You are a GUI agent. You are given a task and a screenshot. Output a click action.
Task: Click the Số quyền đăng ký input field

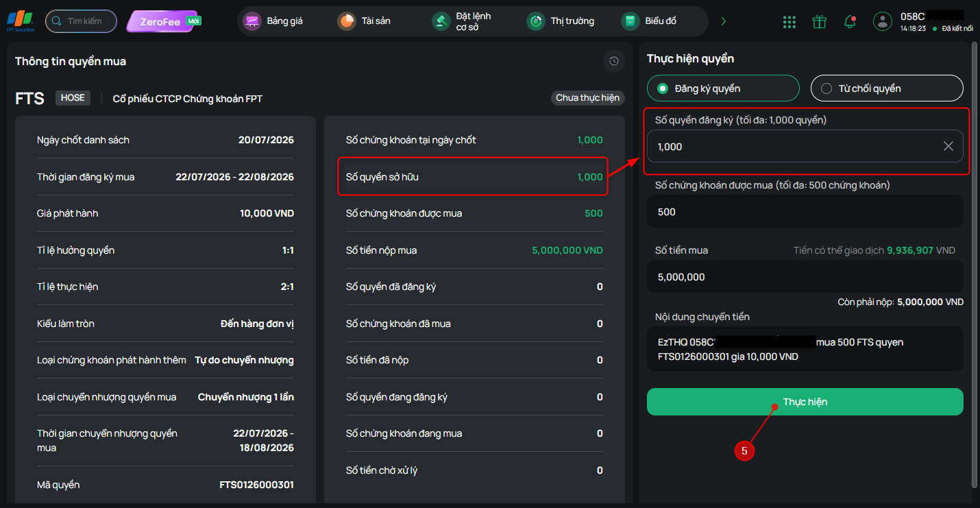pos(805,146)
